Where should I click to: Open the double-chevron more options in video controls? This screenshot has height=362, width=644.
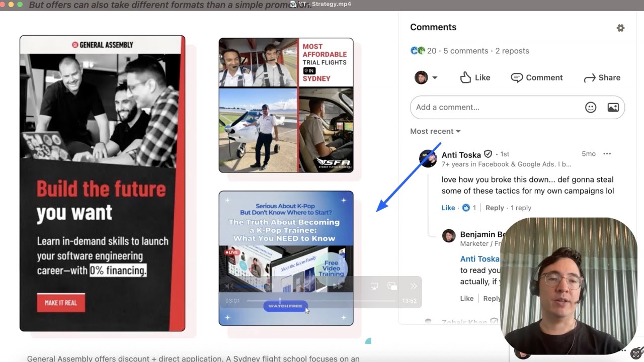tap(414, 286)
